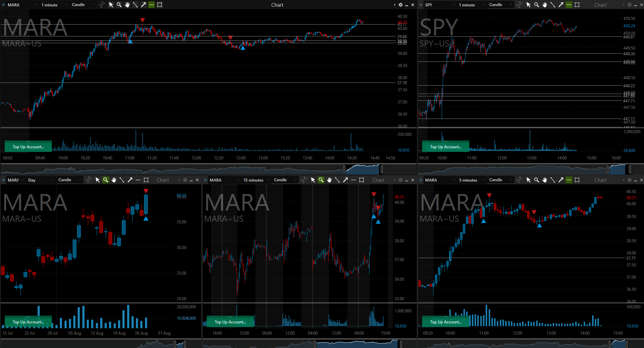Select the rectangle tool in MARA 15 minutes chart

[362, 180]
